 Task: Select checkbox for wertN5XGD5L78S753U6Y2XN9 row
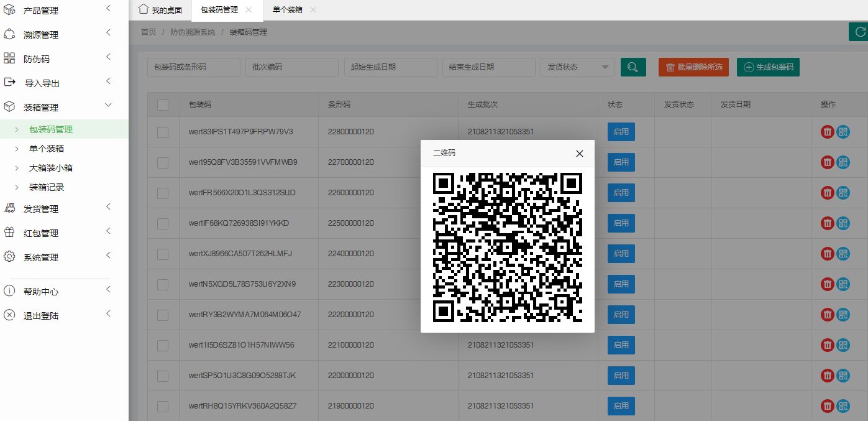pos(163,284)
